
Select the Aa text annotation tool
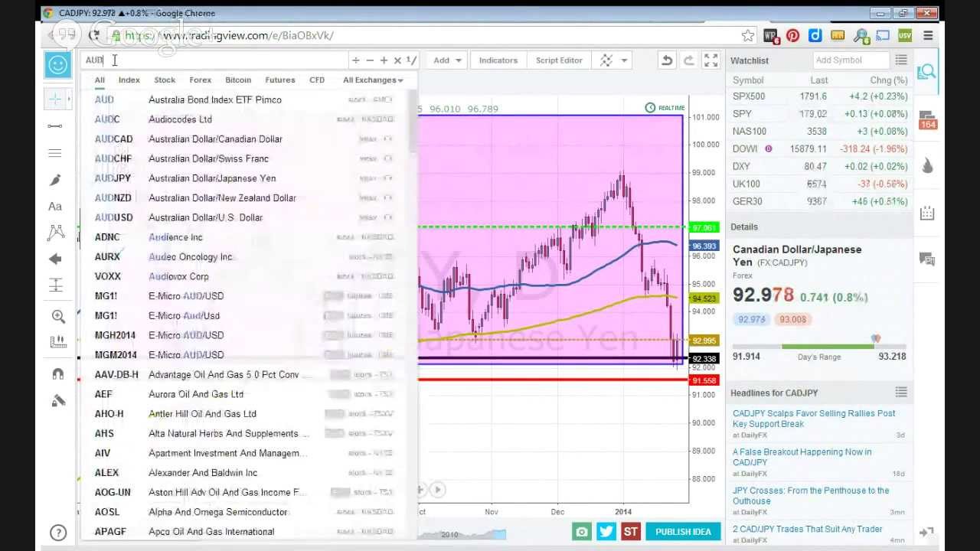click(x=55, y=207)
